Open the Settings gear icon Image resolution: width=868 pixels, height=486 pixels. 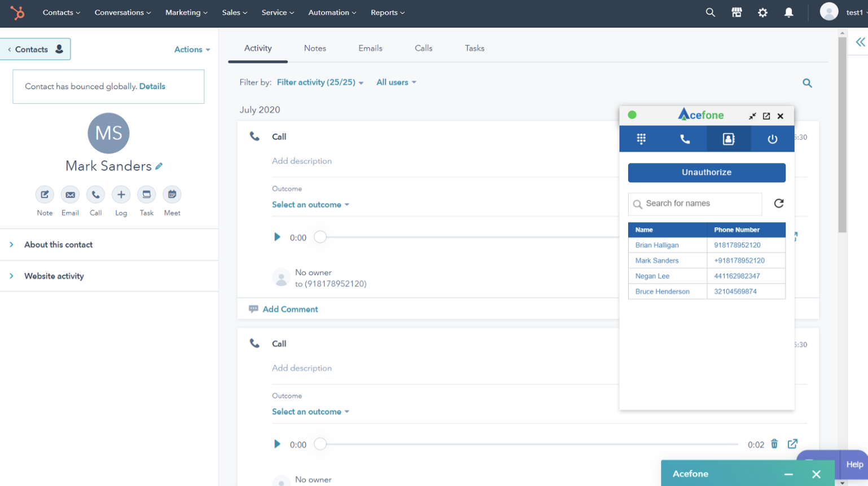coord(762,12)
